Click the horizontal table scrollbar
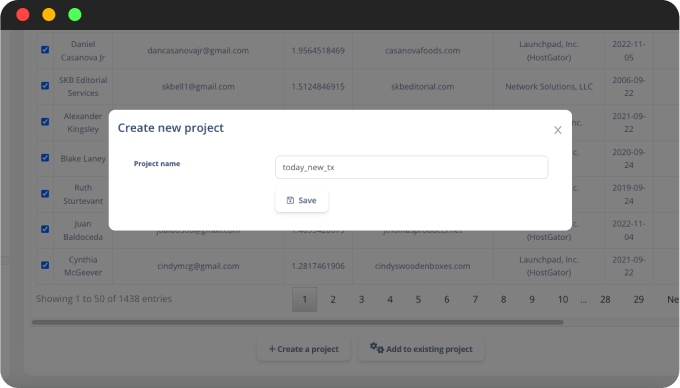The height and width of the screenshot is (388, 680). 298,323
